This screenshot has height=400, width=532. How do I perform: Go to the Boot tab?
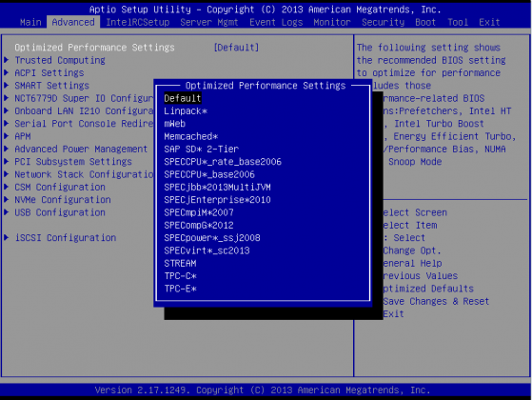coord(425,23)
